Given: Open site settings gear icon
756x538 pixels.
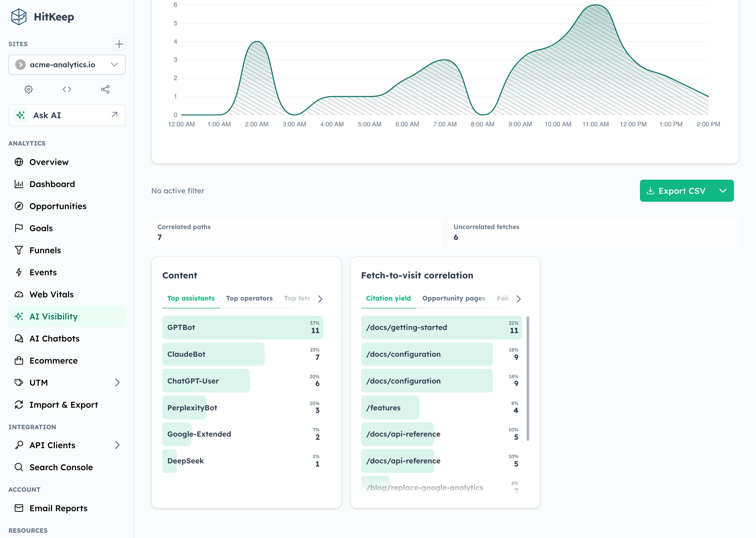Looking at the screenshot, I should click(29, 89).
